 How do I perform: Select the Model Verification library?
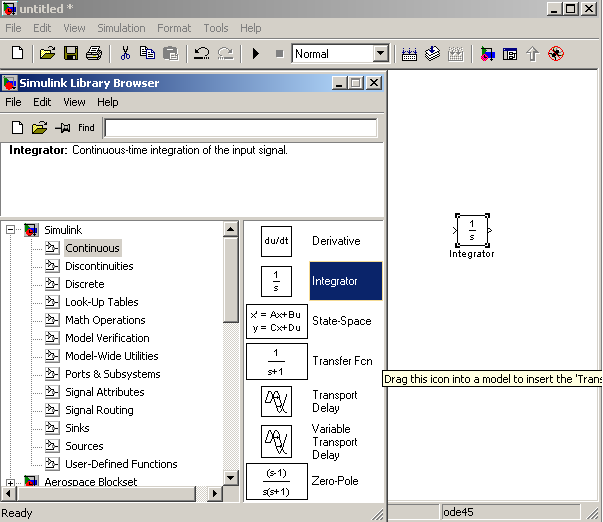click(107, 338)
